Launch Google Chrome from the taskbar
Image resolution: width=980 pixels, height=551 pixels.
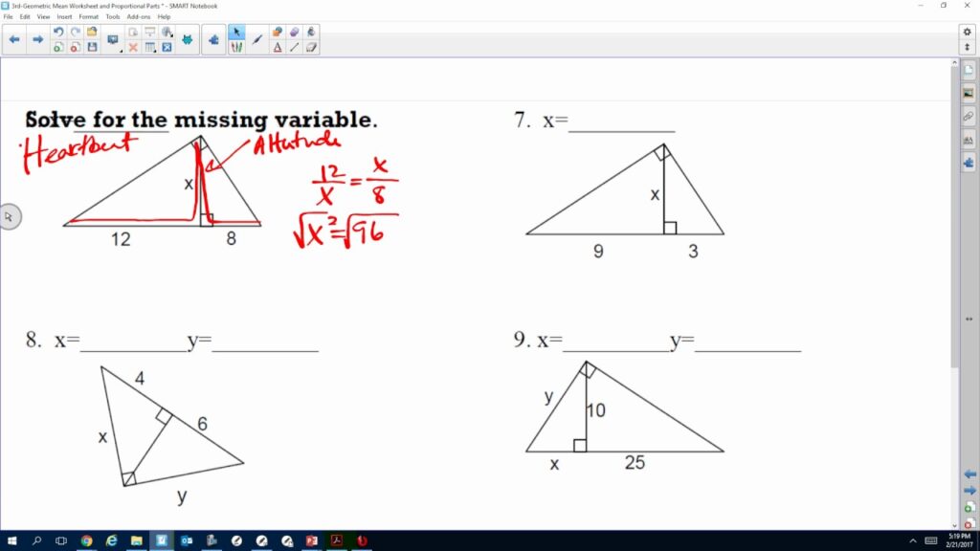(86, 540)
